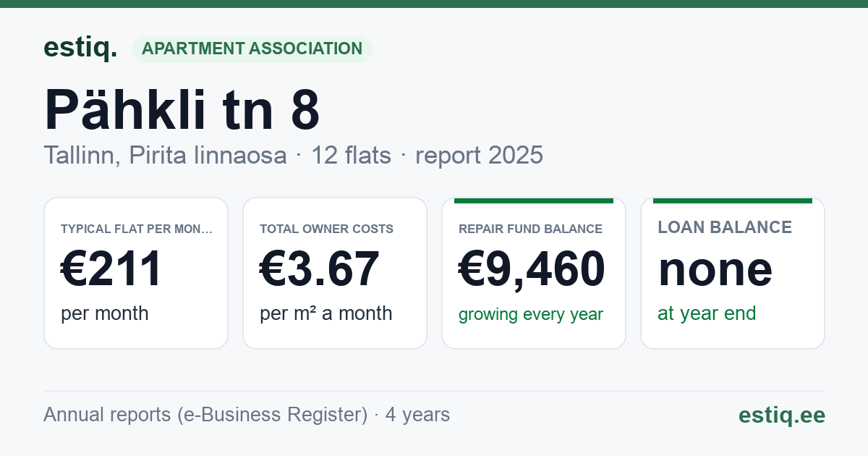The width and height of the screenshot is (868, 456).
Task: Click the €3.67 value
Action: [x=319, y=269]
